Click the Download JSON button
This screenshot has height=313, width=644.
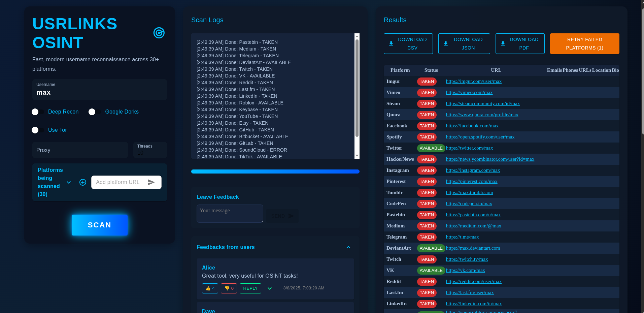click(464, 44)
